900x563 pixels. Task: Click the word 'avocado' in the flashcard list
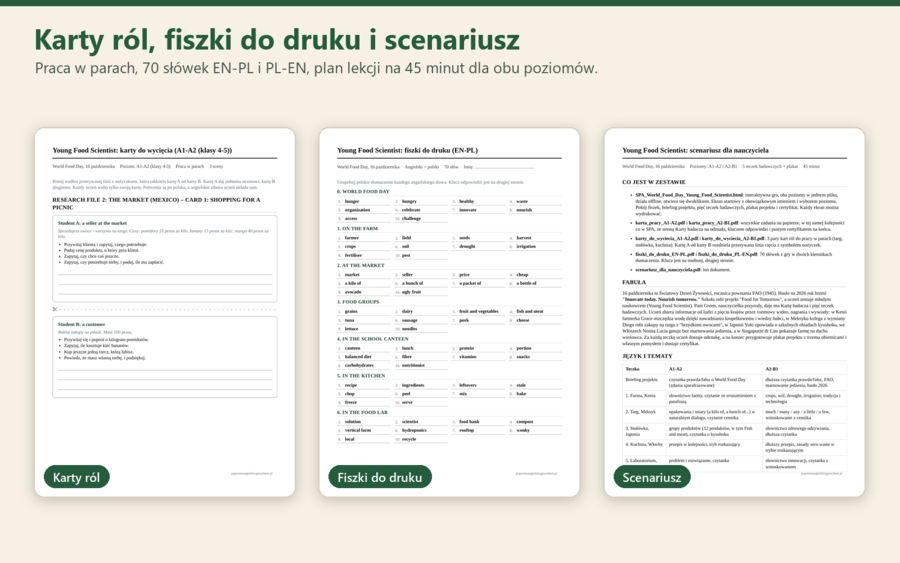click(353, 292)
